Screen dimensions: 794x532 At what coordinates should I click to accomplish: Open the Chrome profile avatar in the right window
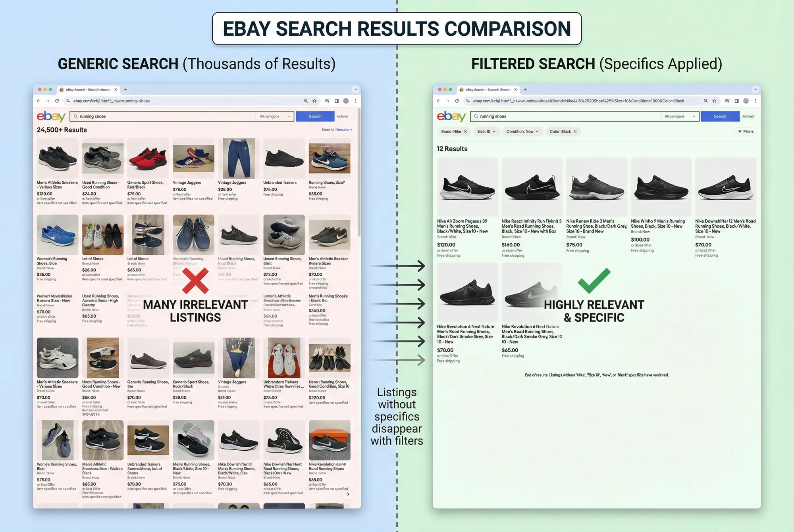[x=746, y=101]
